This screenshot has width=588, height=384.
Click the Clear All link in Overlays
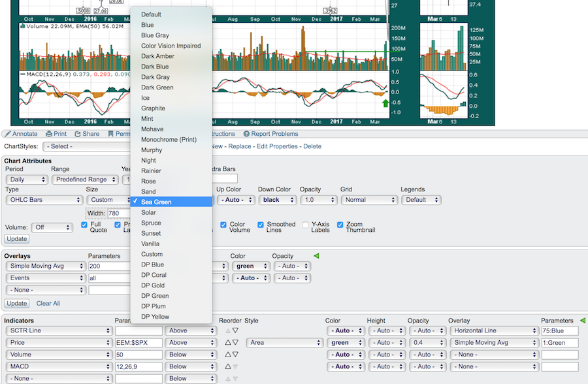[x=48, y=304]
